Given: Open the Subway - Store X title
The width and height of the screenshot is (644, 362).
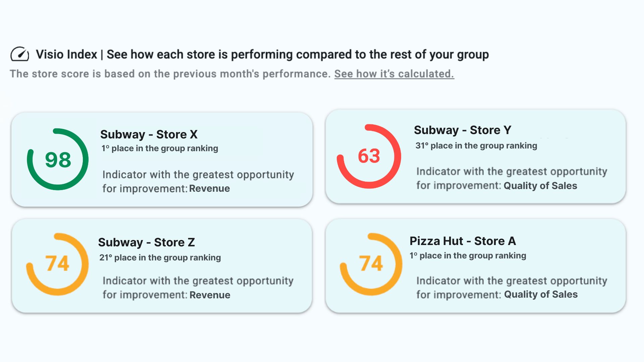Looking at the screenshot, I should click(149, 134).
